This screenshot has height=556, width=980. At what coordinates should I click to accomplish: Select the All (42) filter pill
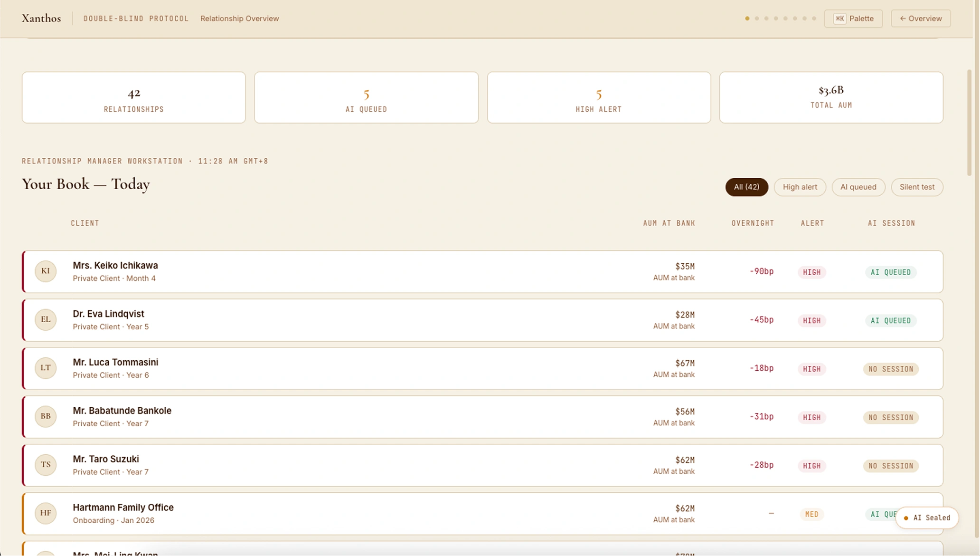pos(746,187)
